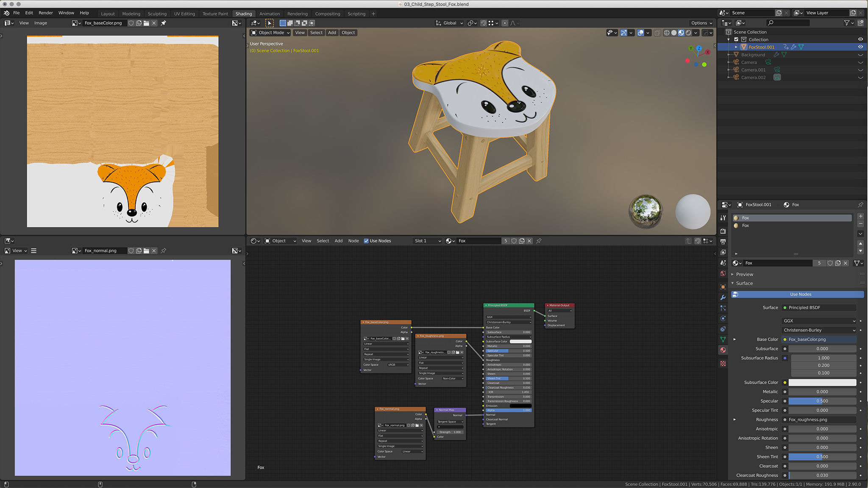This screenshot has height=488, width=868.
Task: Adjust the Sheen Tint slider in properties
Action: pos(822,457)
